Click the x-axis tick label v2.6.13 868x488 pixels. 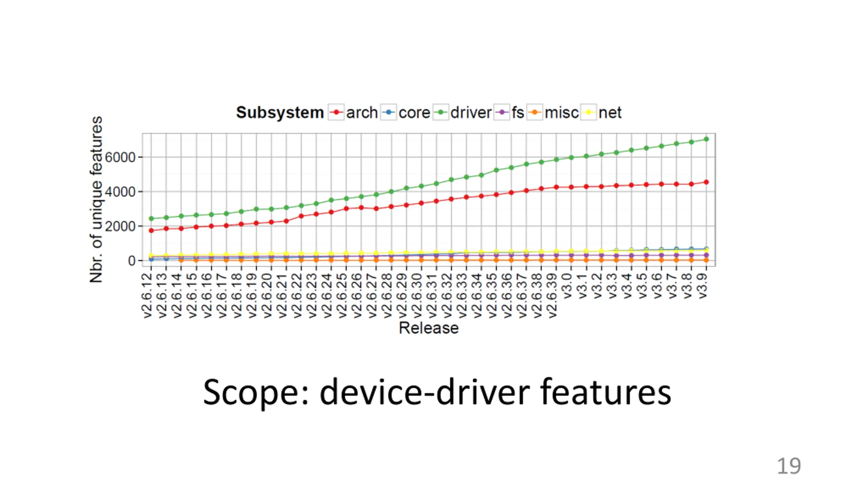pyautogui.click(x=162, y=296)
